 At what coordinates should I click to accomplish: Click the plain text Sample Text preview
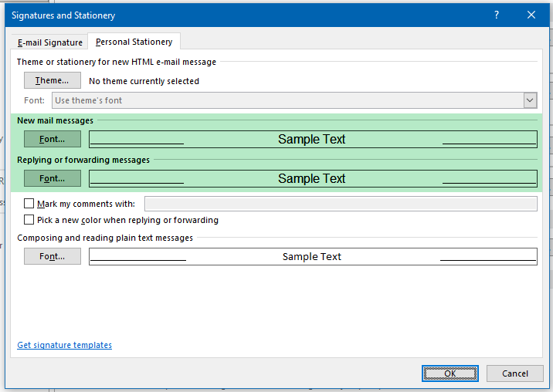pos(313,256)
